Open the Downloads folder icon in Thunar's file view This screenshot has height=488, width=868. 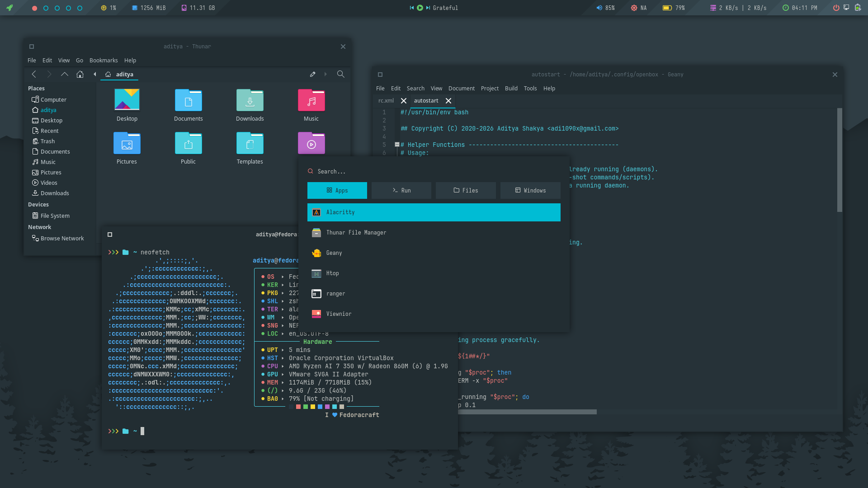click(250, 100)
